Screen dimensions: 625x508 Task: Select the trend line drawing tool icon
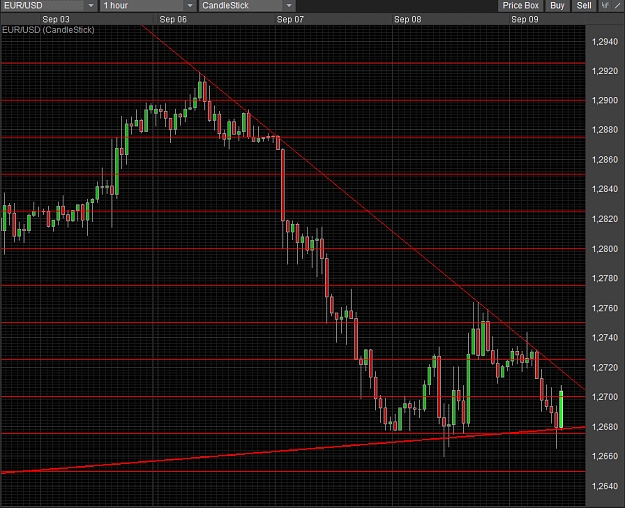click(x=617, y=6)
